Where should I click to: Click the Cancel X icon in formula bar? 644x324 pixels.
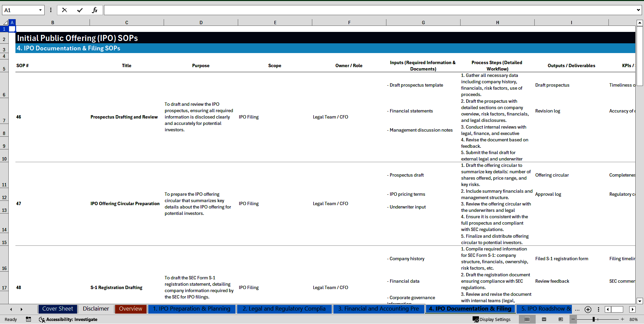pos(65,10)
